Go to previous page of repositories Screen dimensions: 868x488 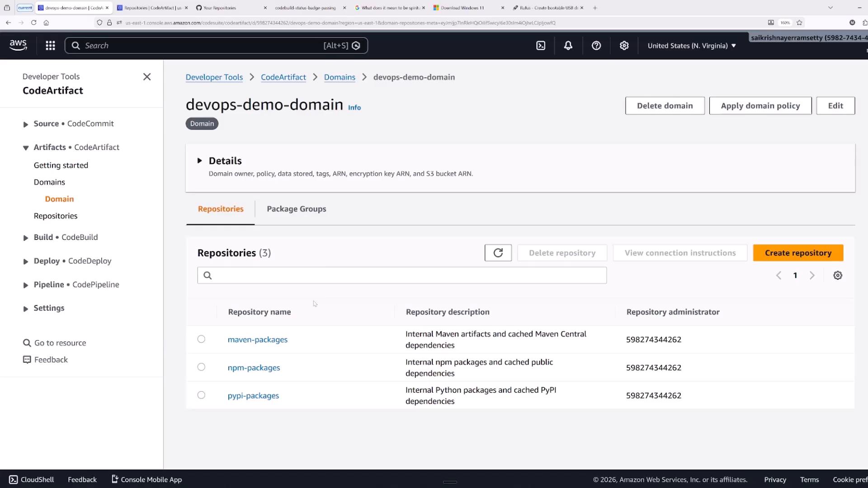tap(778, 276)
